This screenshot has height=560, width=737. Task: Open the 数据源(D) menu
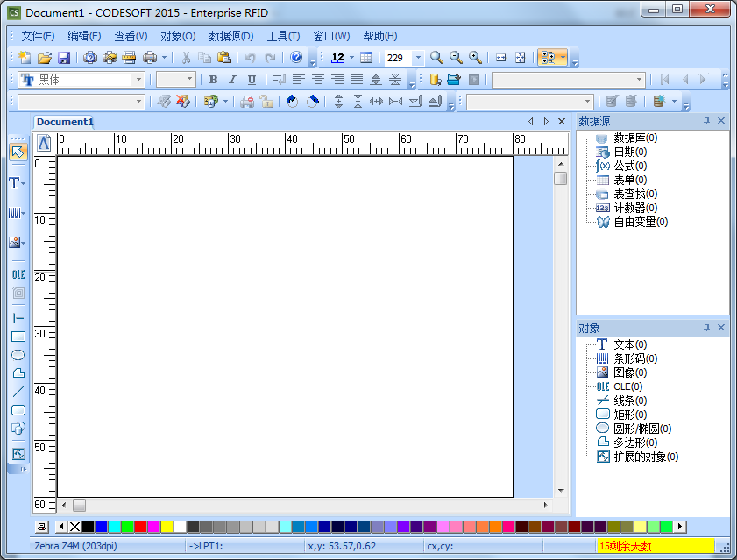point(230,36)
